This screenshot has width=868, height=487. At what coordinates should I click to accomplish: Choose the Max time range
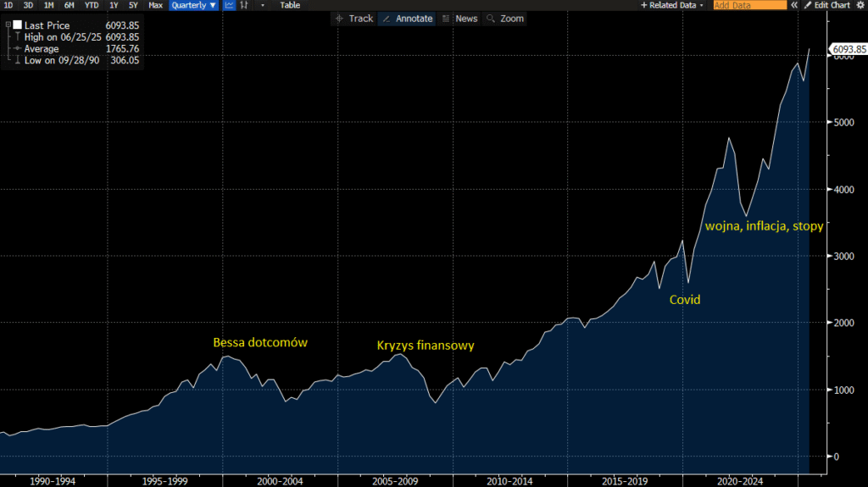pos(155,5)
